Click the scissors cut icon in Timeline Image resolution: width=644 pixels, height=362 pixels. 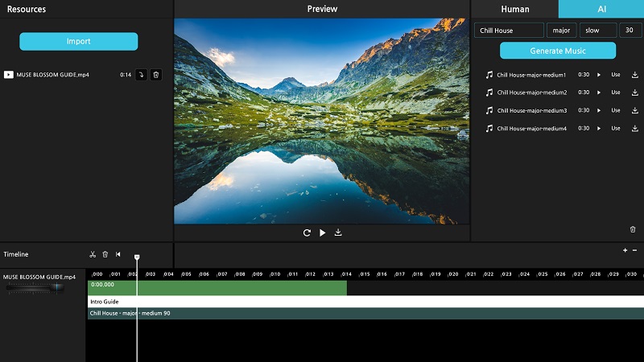(93, 254)
